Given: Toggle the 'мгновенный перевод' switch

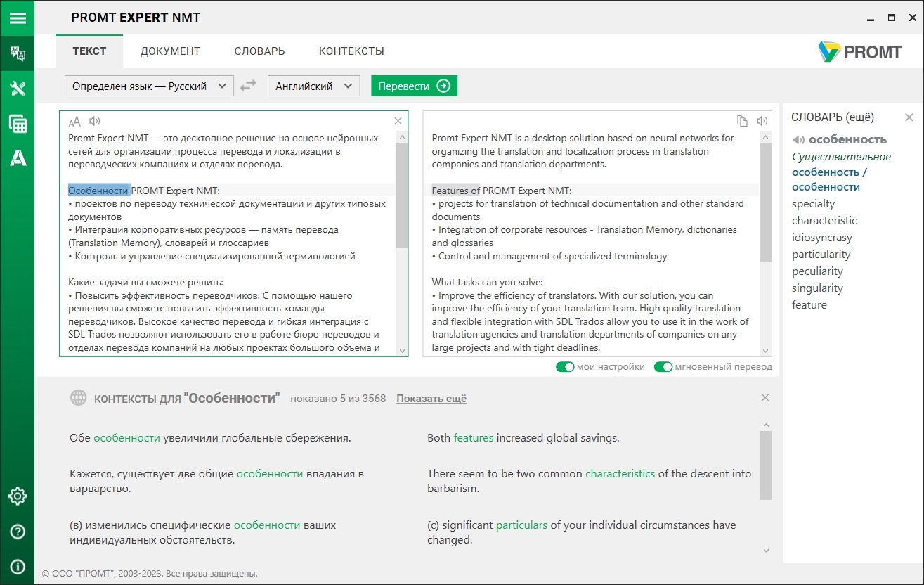Looking at the screenshot, I should click(x=663, y=367).
